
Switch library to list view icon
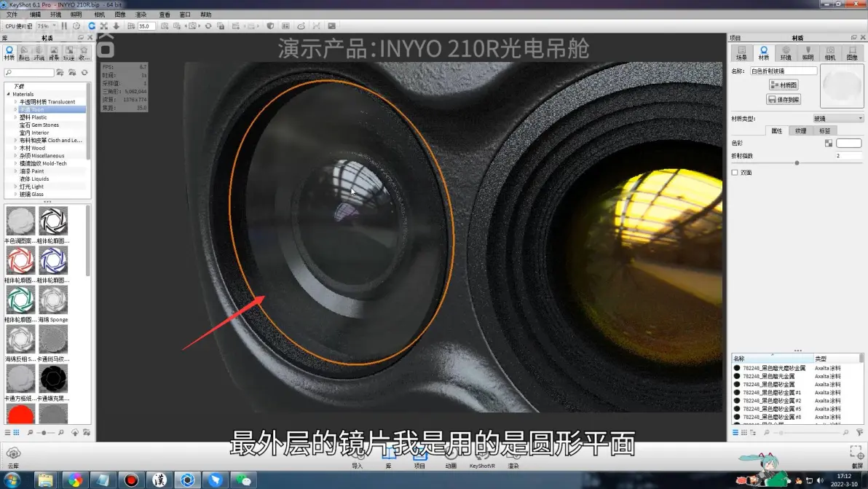8,432
